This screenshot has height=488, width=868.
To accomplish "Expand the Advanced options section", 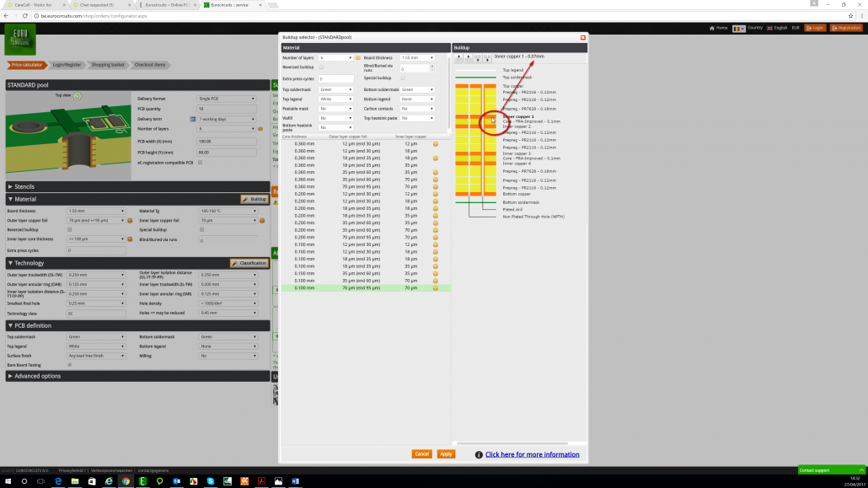I will (x=138, y=376).
